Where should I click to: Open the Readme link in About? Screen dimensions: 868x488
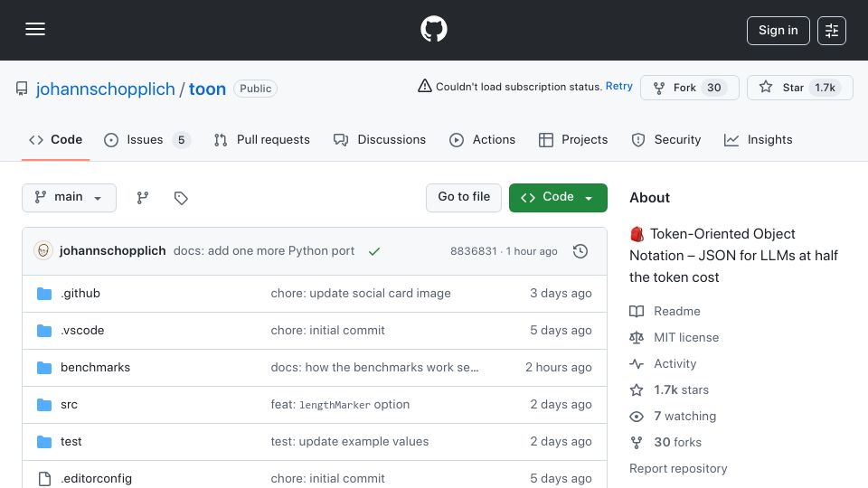click(x=676, y=311)
